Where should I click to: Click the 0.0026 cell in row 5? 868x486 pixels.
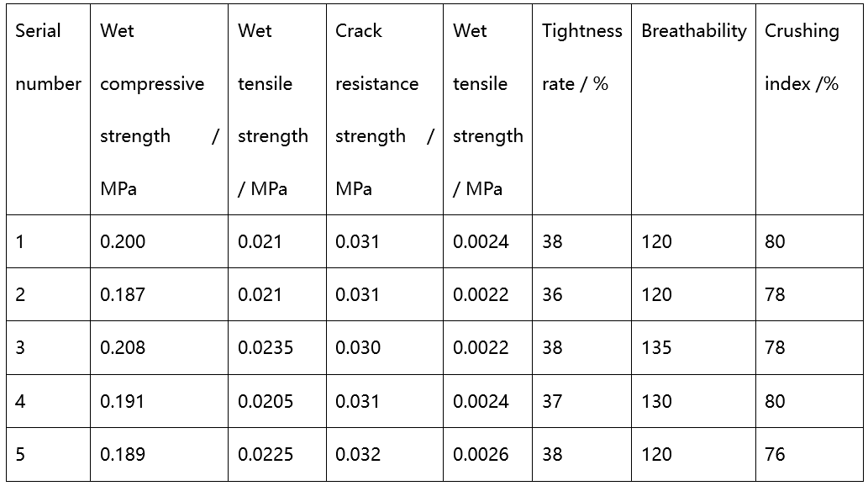click(481, 455)
